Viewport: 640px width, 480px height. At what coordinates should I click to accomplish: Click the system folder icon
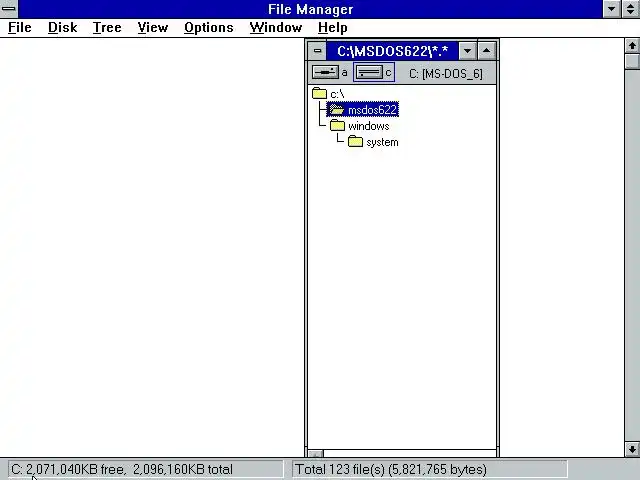pos(355,142)
